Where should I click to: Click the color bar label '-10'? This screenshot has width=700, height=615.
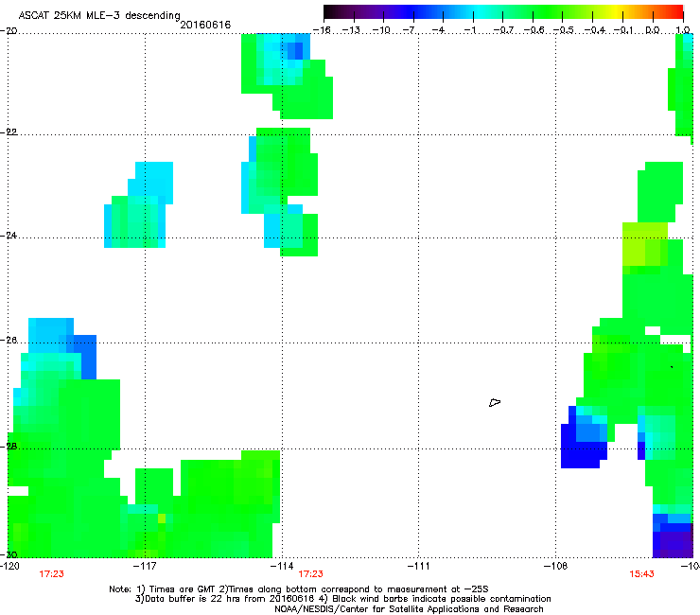click(x=381, y=30)
